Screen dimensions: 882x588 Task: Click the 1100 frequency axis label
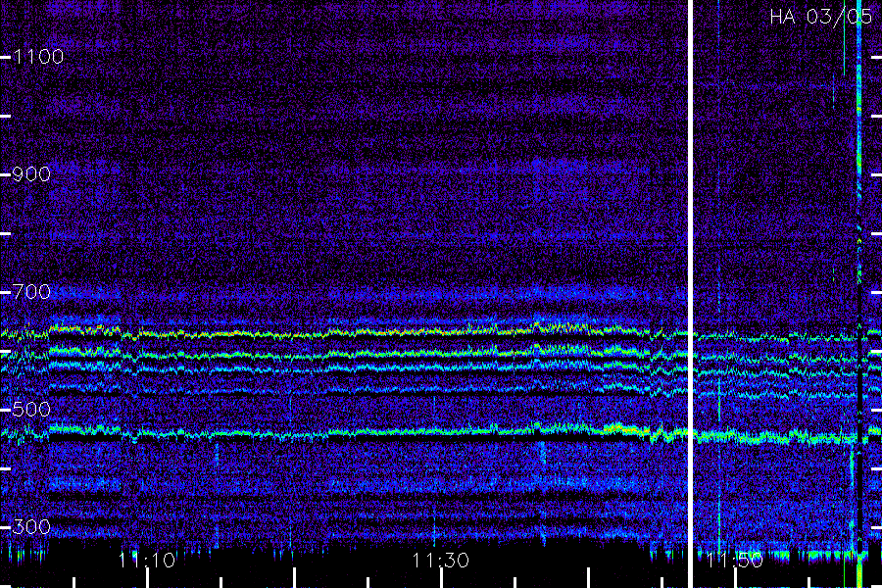click(38, 56)
